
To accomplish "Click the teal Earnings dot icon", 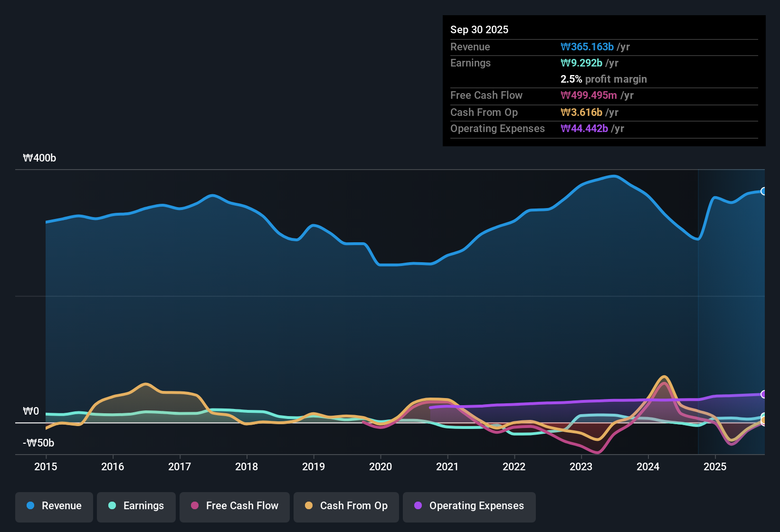I will [112, 506].
